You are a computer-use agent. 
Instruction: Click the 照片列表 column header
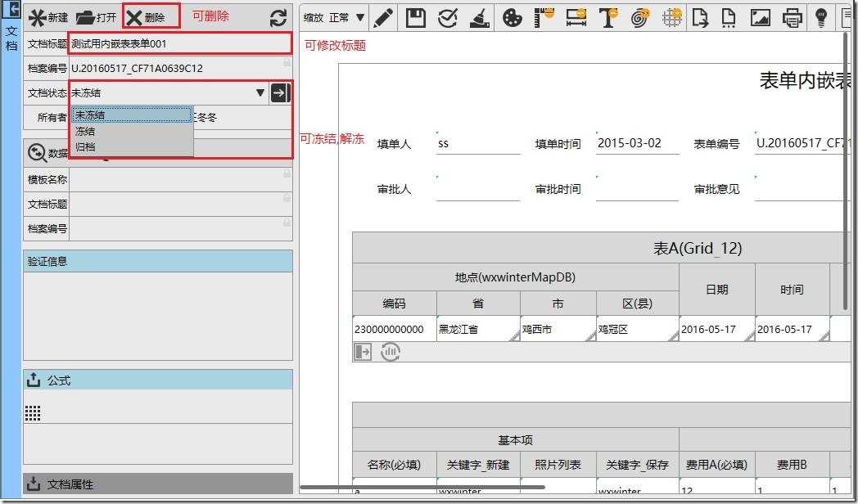pyautogui.click(x=558, y=465)
